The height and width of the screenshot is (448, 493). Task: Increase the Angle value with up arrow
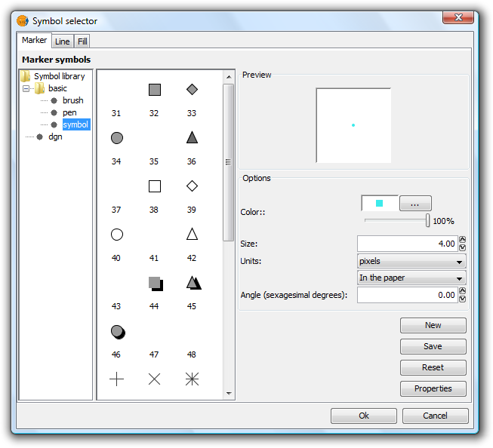462,290
